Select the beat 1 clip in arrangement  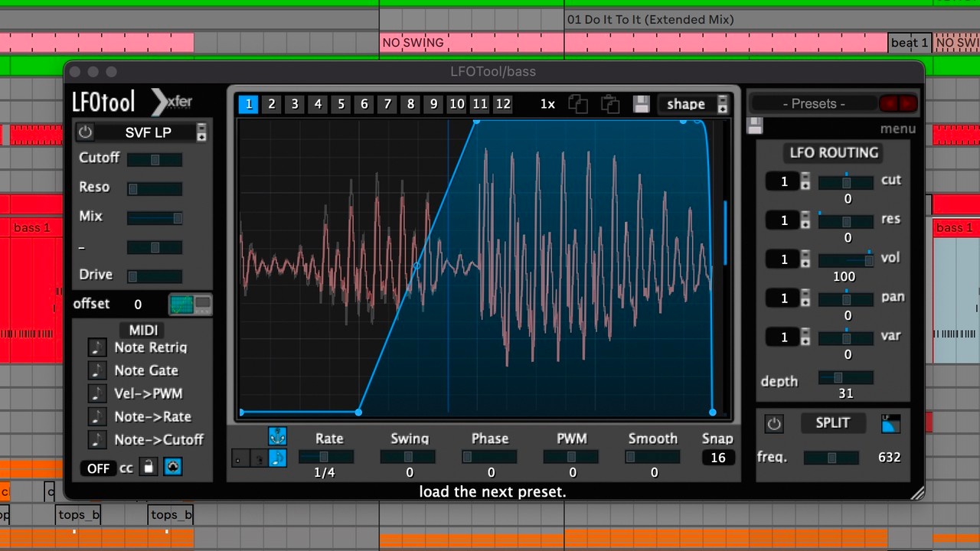[910, 43]
